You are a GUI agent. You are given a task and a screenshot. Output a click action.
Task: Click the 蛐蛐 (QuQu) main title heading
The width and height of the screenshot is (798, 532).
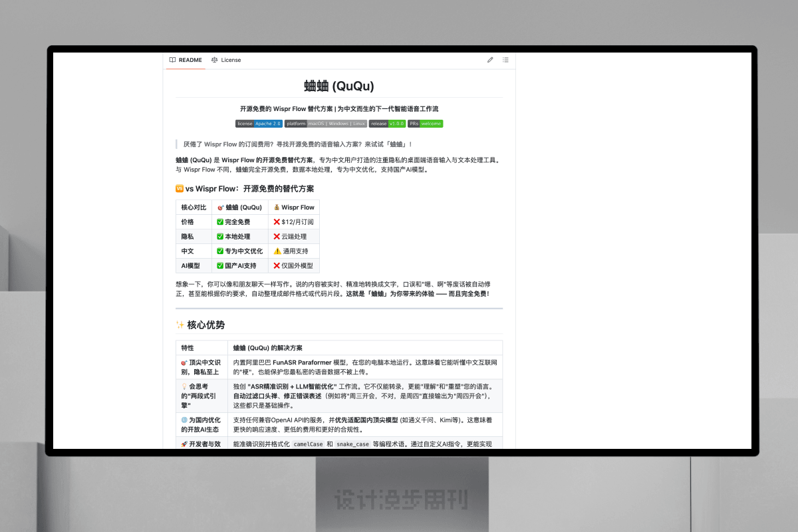(x=339, y=86)
